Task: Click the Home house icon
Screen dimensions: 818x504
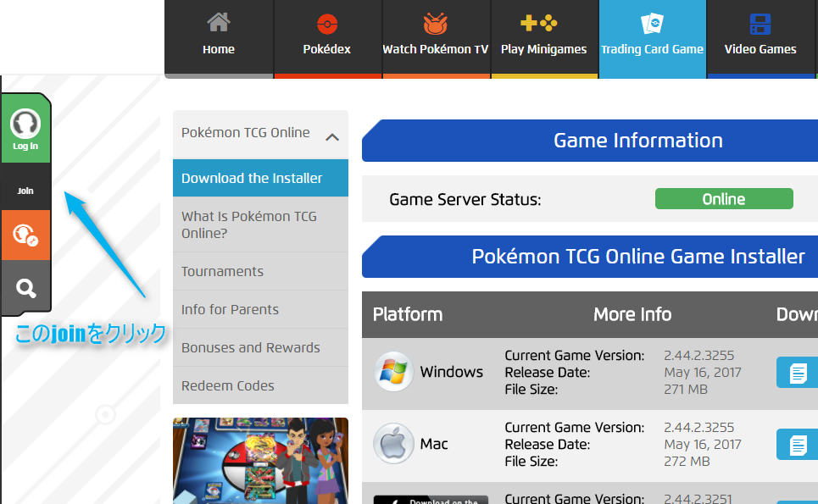Action: (x=218, y=22)
